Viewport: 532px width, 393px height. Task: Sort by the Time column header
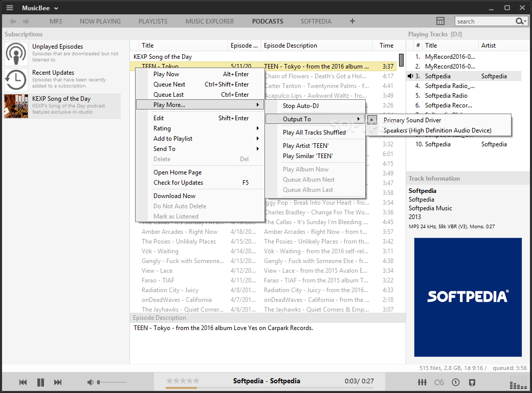(386, 46)
